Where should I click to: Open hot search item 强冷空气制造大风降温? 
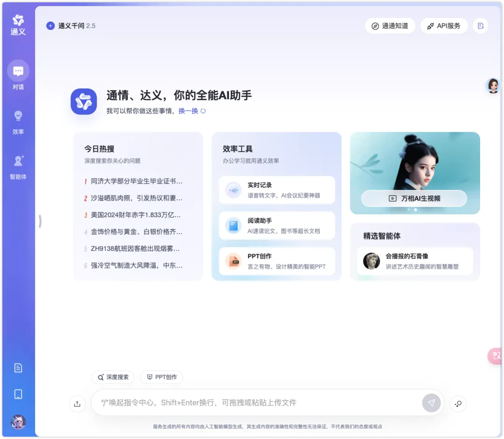(137, 265)
